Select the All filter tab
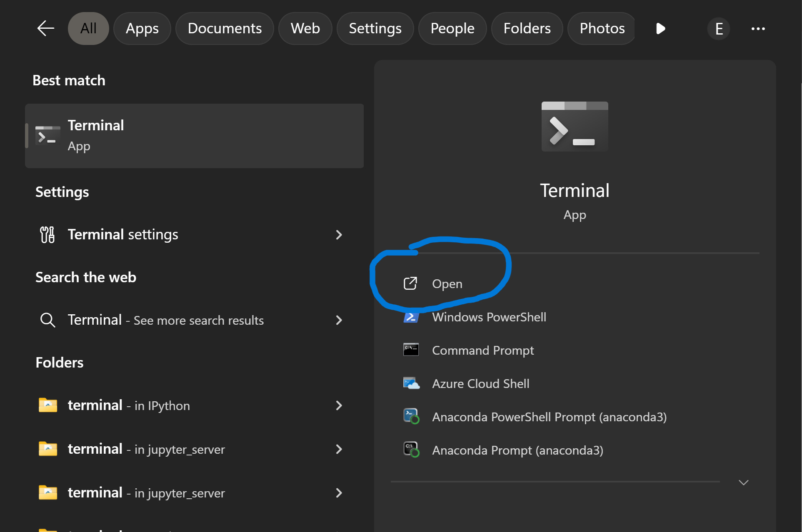Viewport: 802px width, 532px height. coord(88,28)
